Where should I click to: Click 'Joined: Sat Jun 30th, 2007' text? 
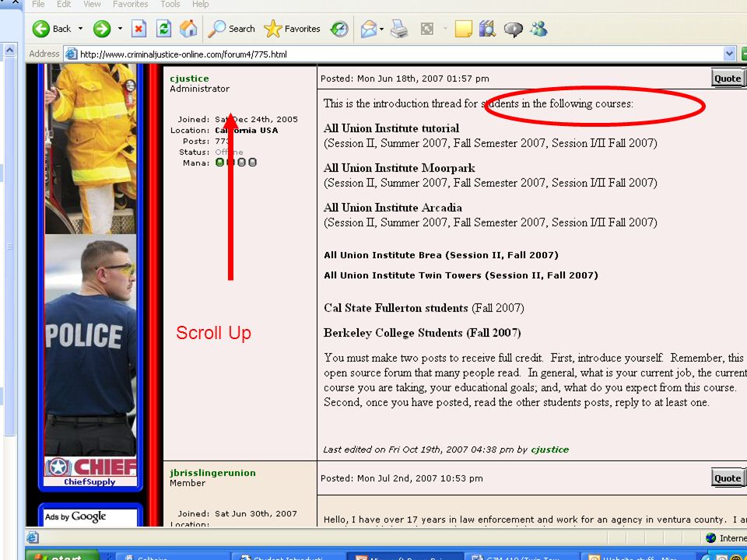tap(237, 514)
